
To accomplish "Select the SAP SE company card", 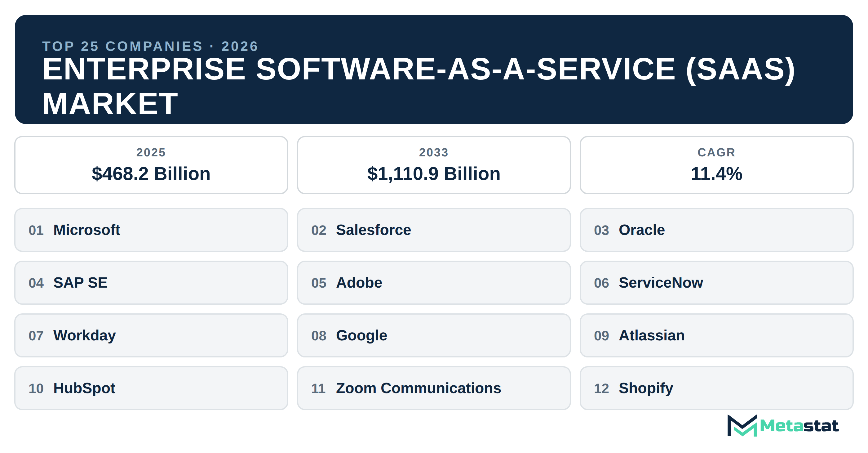I will [151, 283].
